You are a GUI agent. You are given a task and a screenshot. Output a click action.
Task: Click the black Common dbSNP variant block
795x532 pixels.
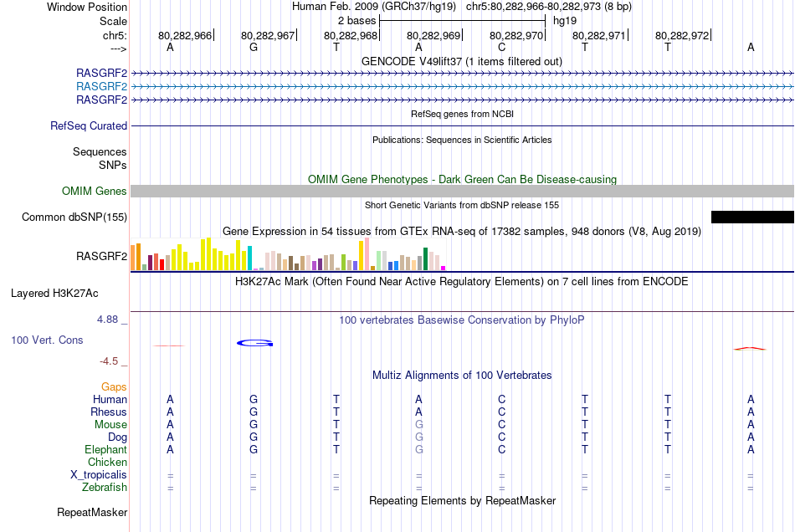pos(752,217)
